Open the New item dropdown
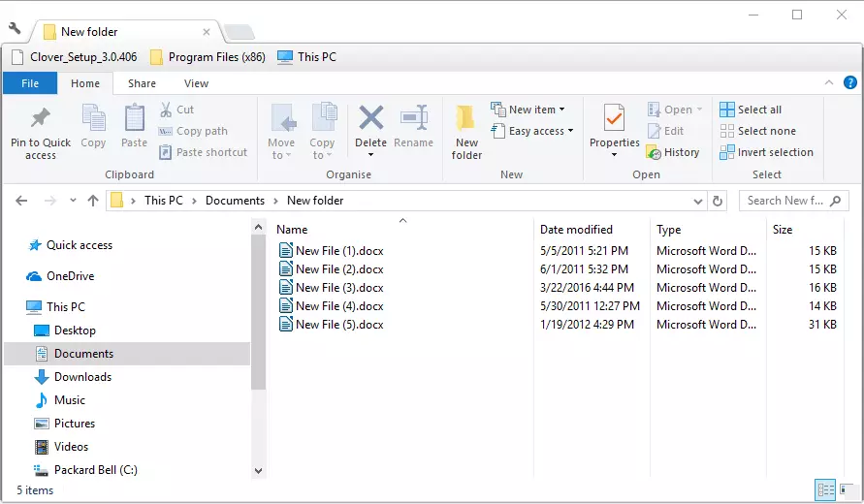Image resolution: width=864 pixels, height=504 pixels. (x=528, y=110)
